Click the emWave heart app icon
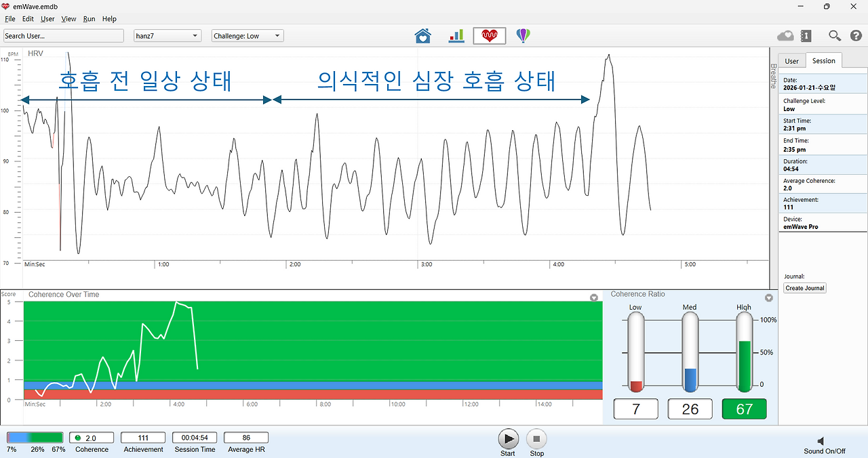 point(6,6)
